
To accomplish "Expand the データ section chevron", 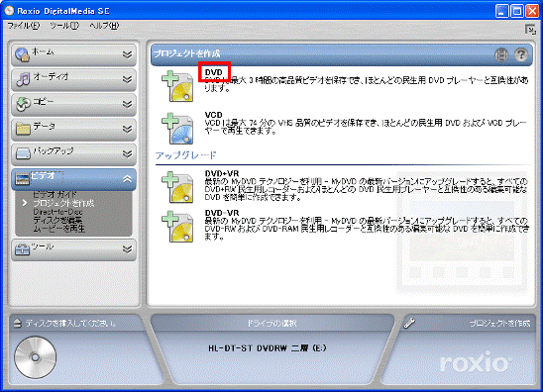I will (127, 129).
